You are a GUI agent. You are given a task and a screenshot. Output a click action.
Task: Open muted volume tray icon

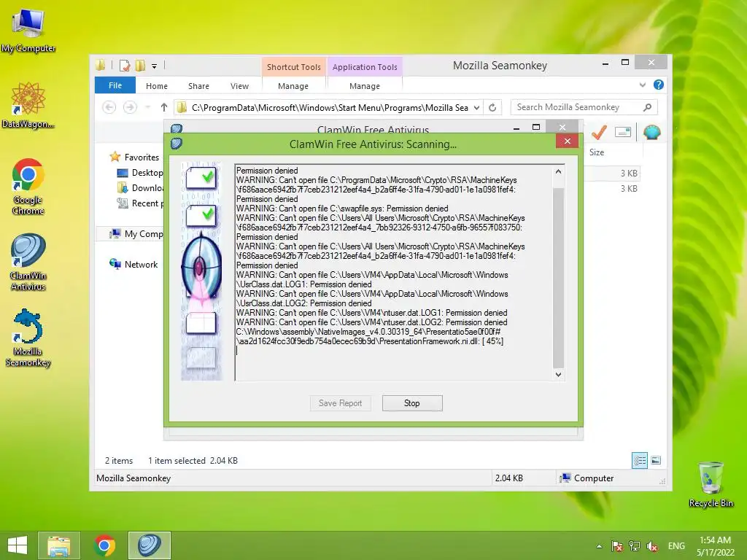click(x=652, y=546)
